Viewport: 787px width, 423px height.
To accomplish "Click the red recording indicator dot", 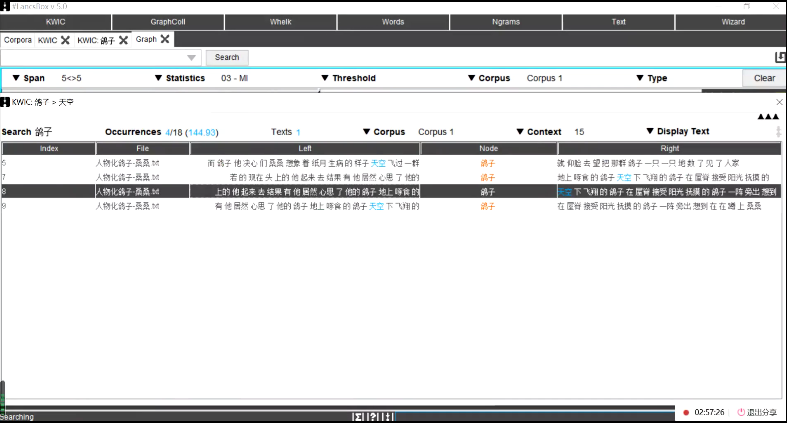I will point(686,412).
